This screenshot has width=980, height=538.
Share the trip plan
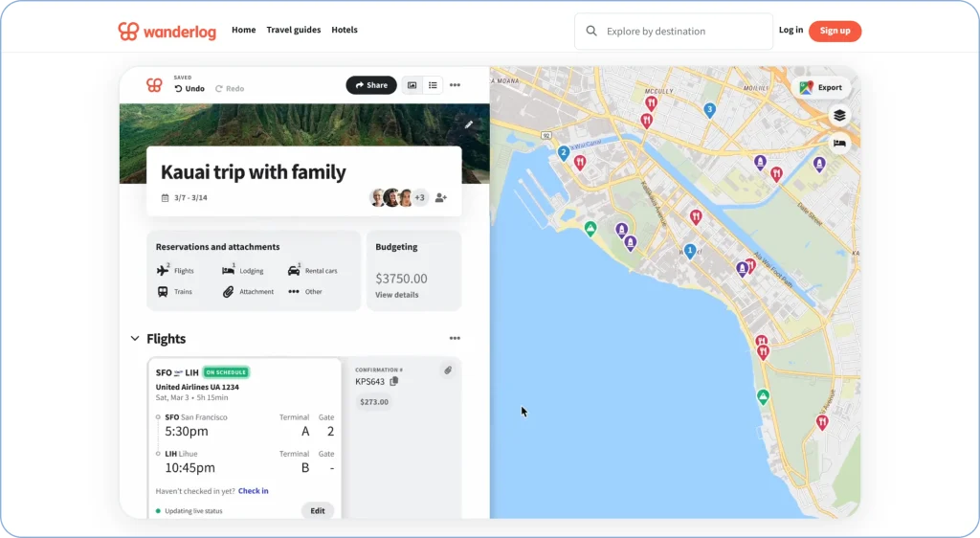(x=371, y=85)
